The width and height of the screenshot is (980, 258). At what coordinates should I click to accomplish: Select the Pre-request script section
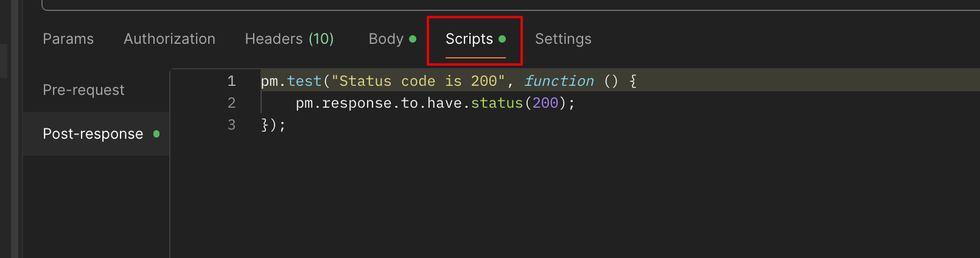tap(83, 90)
